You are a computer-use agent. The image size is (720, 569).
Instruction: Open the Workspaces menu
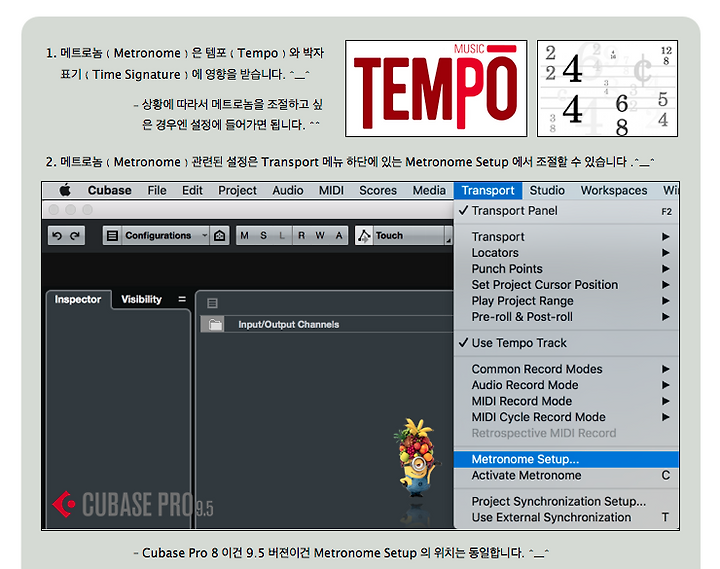[614, 190]
